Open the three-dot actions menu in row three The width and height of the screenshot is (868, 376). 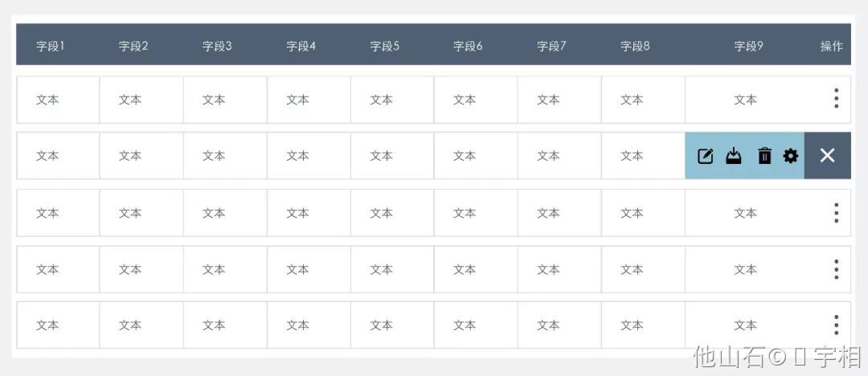(837, 213)
